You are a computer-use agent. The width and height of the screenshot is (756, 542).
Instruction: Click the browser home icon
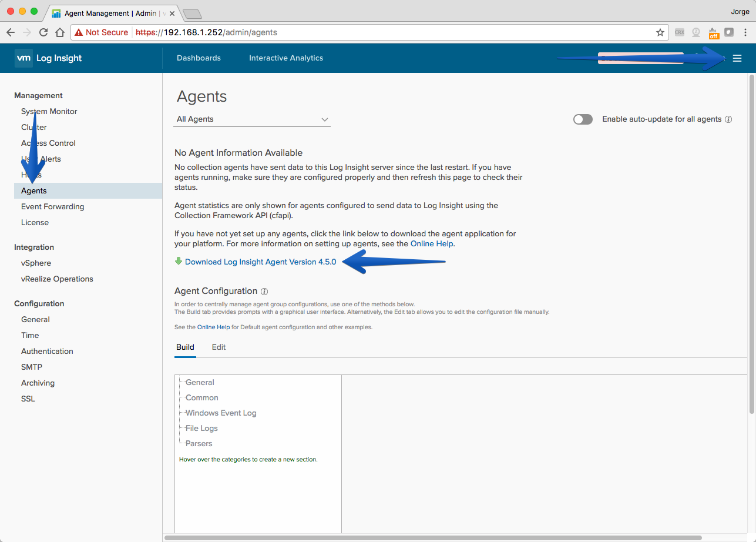(x=60, y=32)
